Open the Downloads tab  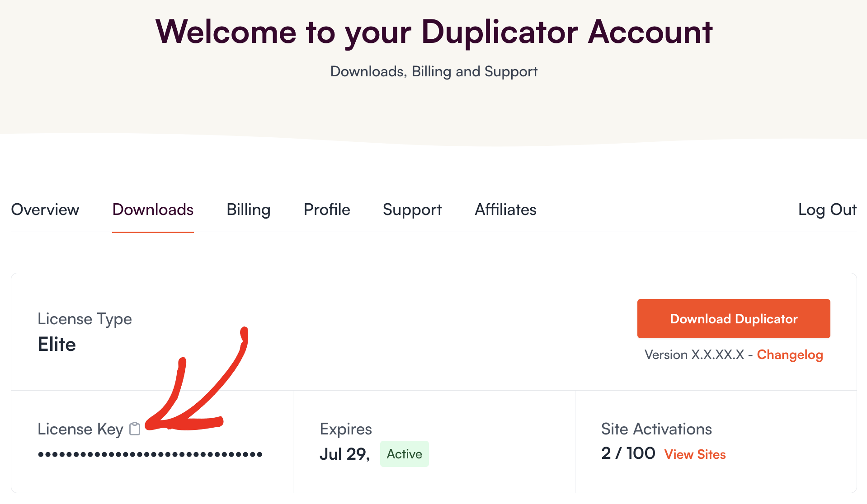point(153,210)
